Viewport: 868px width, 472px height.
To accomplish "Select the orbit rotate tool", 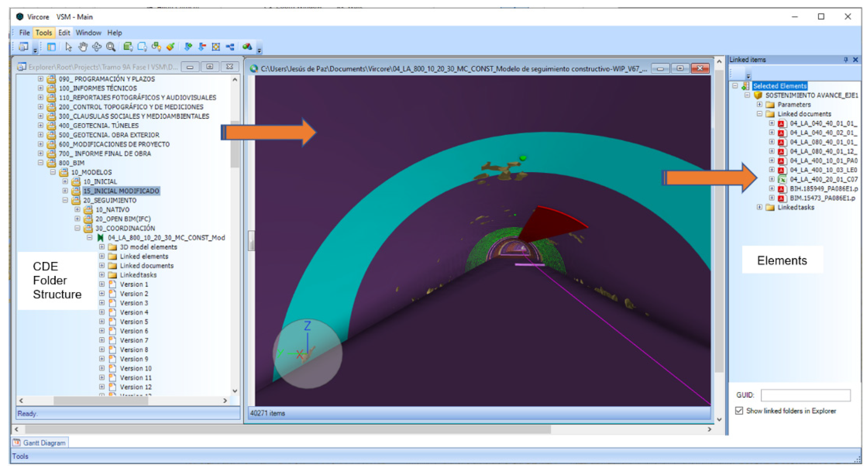I will coord(97,47).
